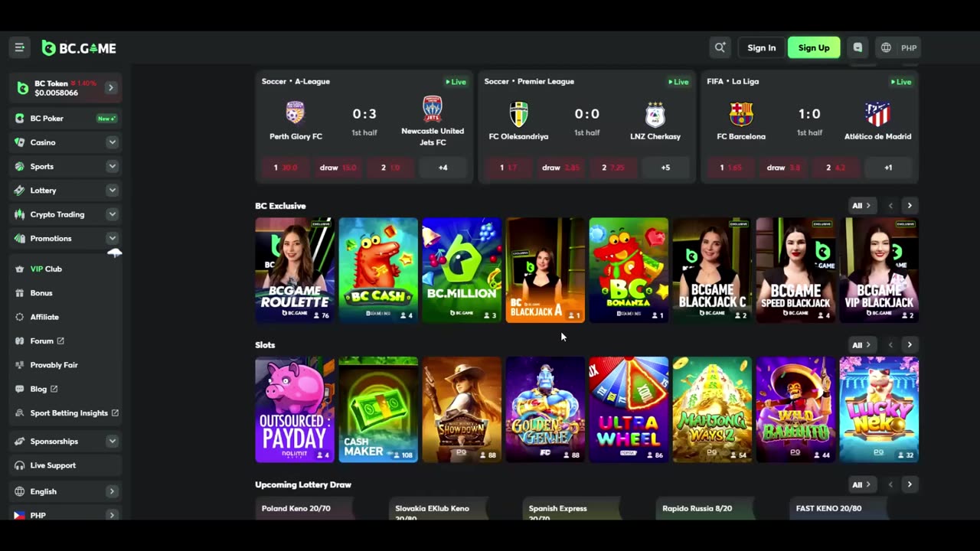Click the Blog icon
Viewport: 980px width, 551px height.
[x=20, y=389]
